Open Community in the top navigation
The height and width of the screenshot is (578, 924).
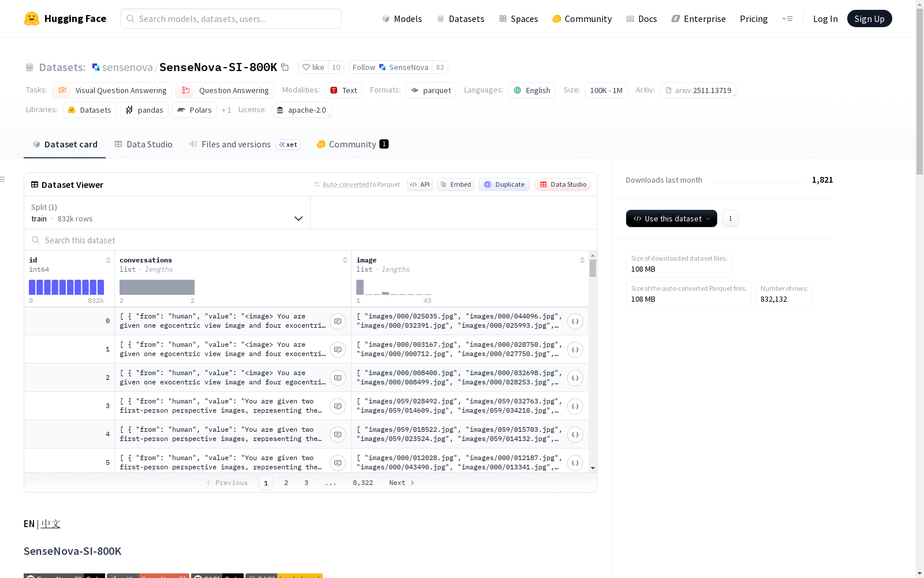coord(582,18)
